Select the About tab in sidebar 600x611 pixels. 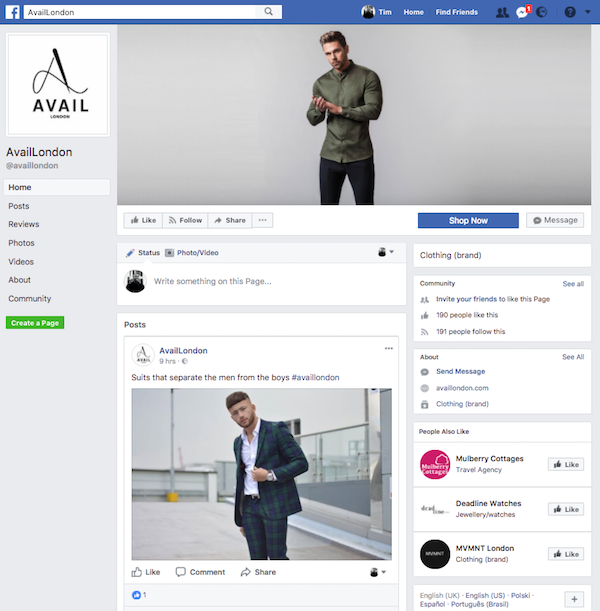tap(19, 280)
